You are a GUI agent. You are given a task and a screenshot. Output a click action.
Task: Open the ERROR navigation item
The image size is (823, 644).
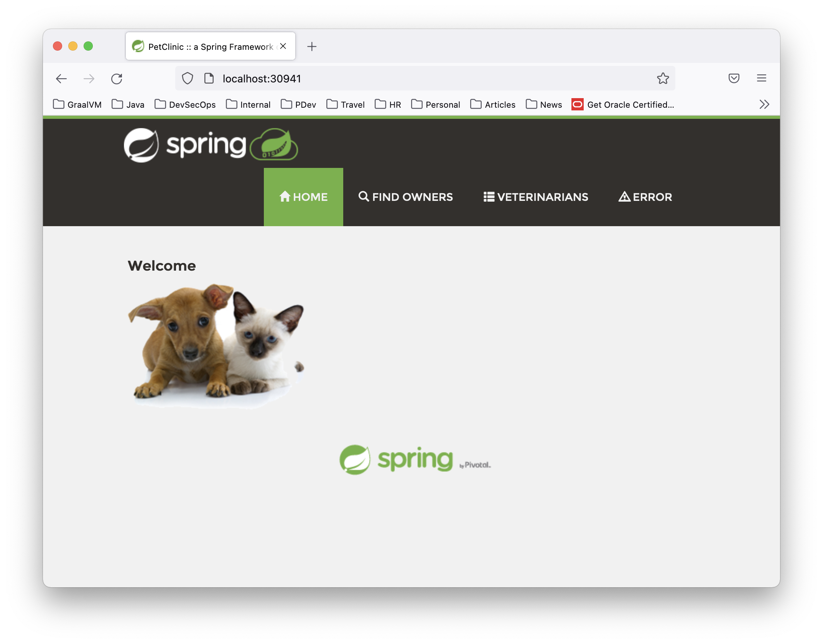click(645, 197)
